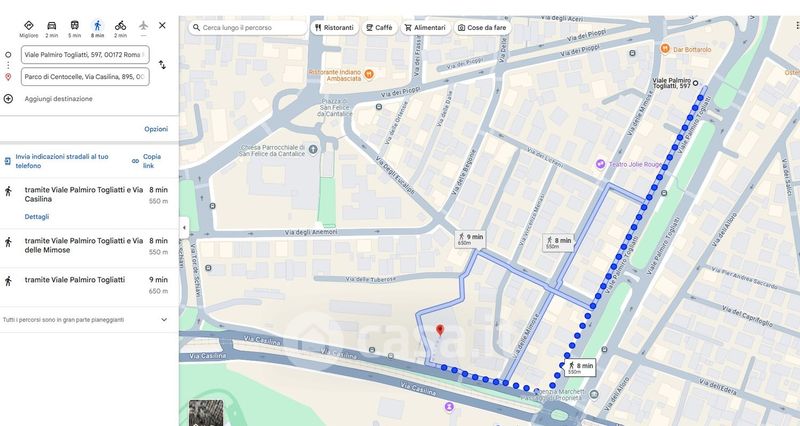Swap start and destination points
The image size is (800, 426).
(162, 65)
